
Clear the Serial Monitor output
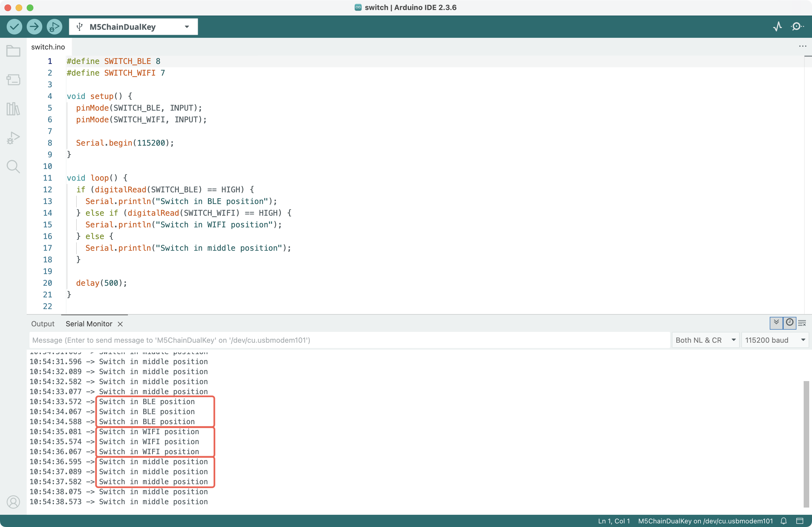(802, 323)
